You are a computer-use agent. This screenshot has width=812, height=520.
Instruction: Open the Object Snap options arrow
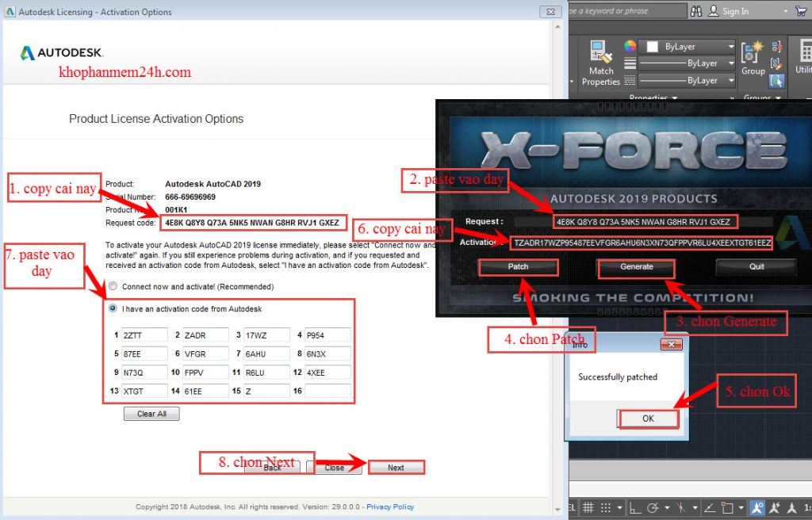pyautogui.click(x=741, y=507)
